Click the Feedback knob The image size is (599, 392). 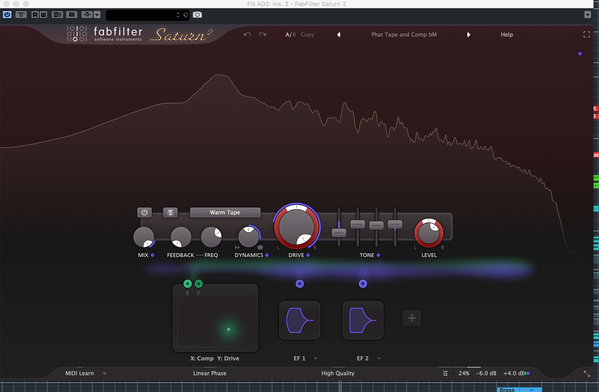(181, 237)
